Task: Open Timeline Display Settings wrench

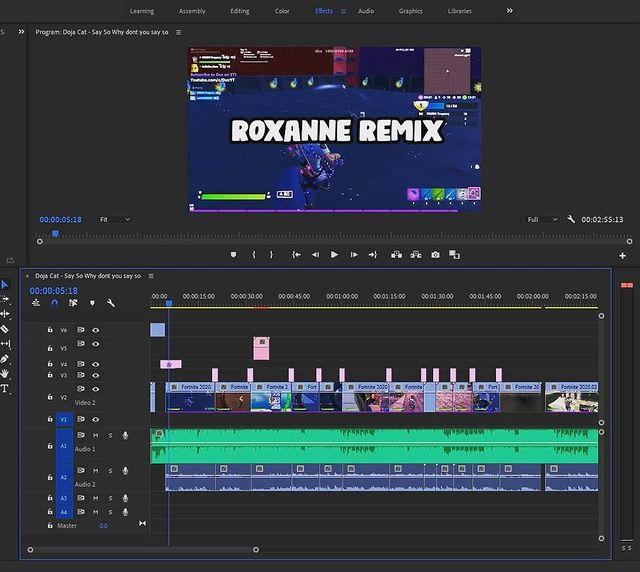Action: pos(111,303)
